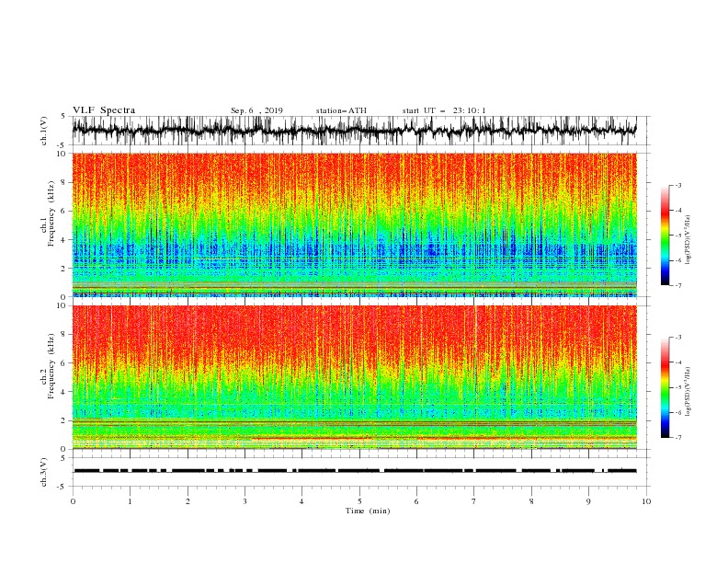Click the time axis tick label "8"

[531, 501]
